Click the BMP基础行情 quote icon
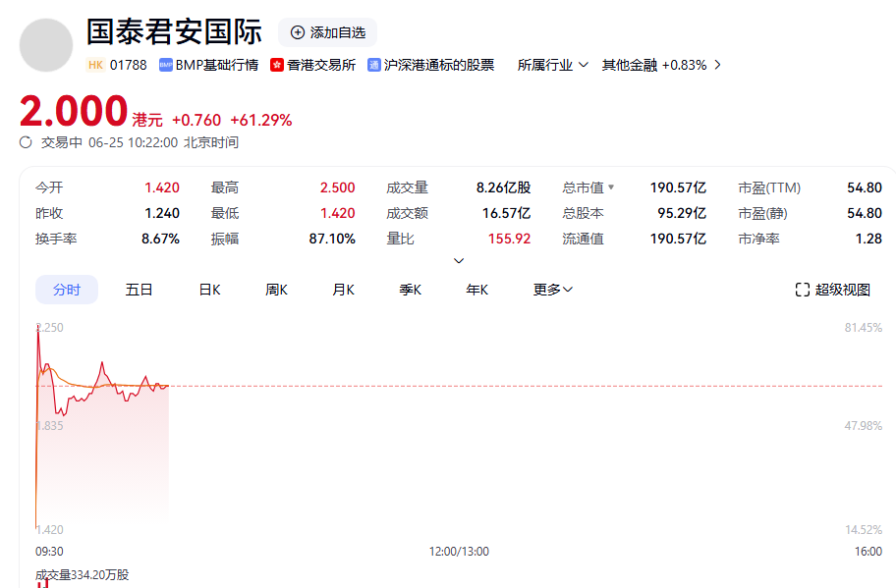Screen dimensions: 896x588 coord(166,65)
